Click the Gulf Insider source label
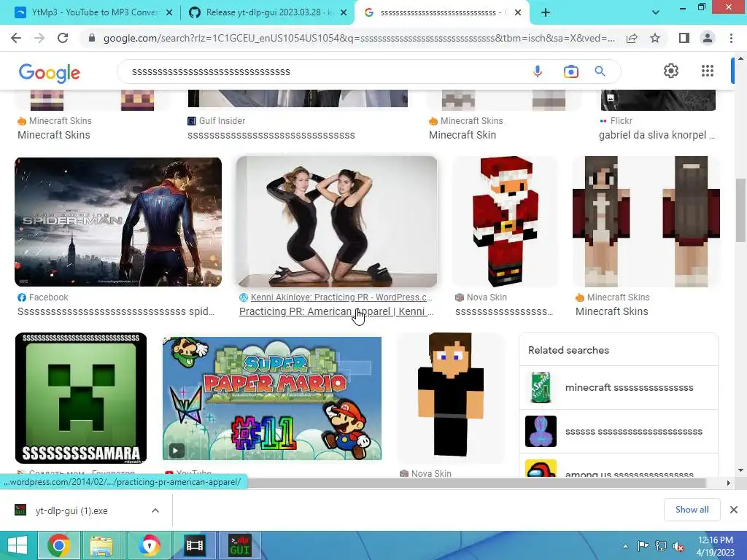This screenshot has height=560, width=747. coord(222,121)
